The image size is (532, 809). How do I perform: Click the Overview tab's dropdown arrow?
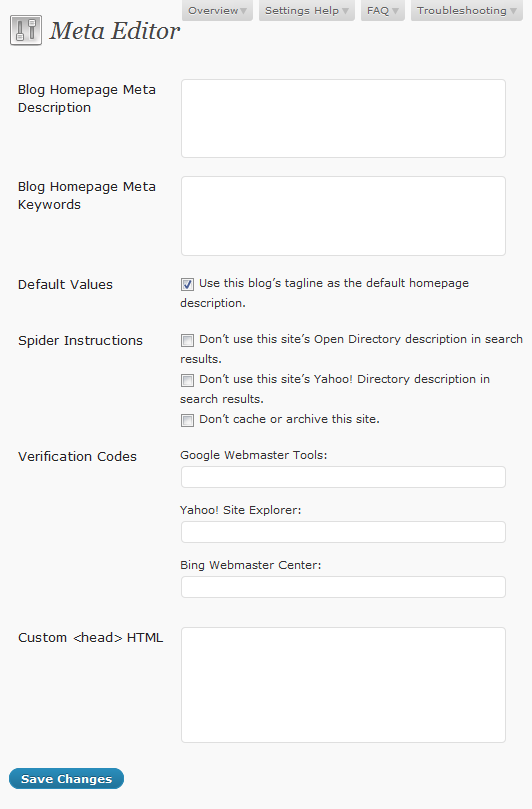[244, 11]
